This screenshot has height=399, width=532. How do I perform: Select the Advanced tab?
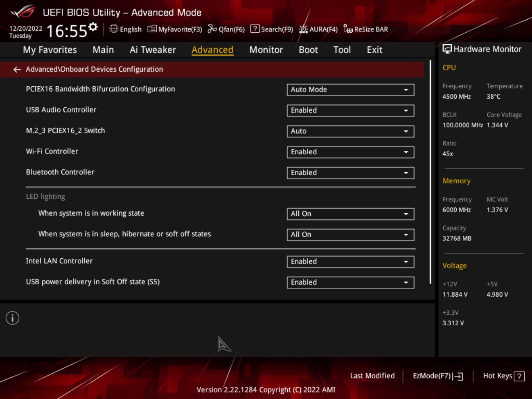tap(212, 50)
